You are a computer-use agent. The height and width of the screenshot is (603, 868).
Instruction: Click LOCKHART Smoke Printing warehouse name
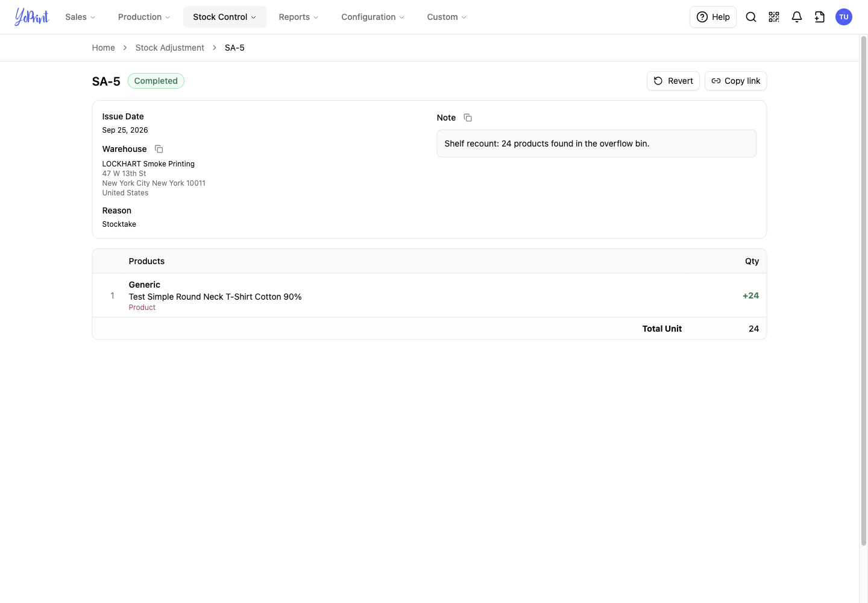(148, 164)
